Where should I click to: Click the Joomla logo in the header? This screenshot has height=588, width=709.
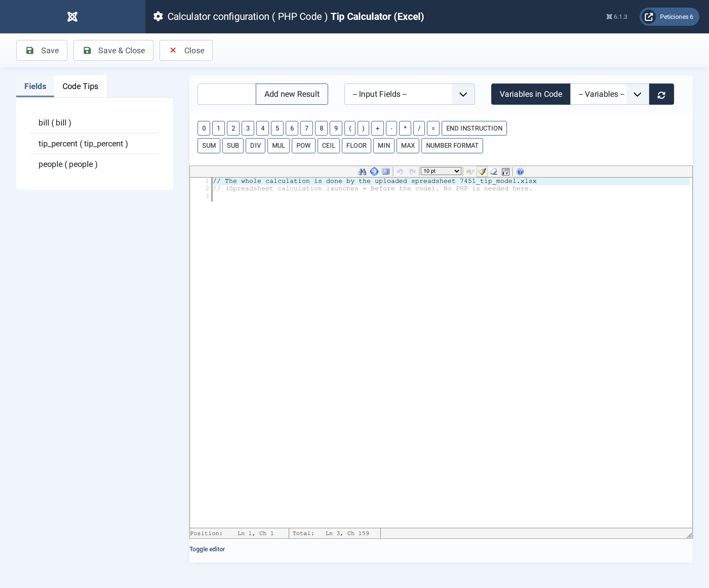point(72,17)
